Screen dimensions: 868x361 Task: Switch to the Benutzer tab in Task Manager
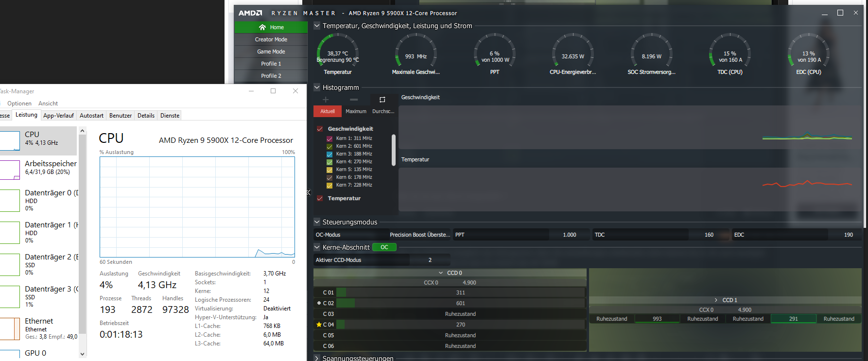(x=121, y=116)
